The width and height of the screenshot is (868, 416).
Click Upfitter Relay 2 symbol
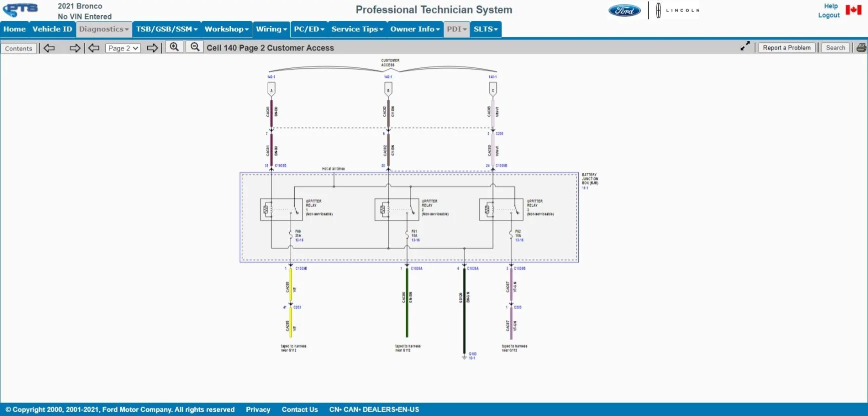click(x=397, y=209)
